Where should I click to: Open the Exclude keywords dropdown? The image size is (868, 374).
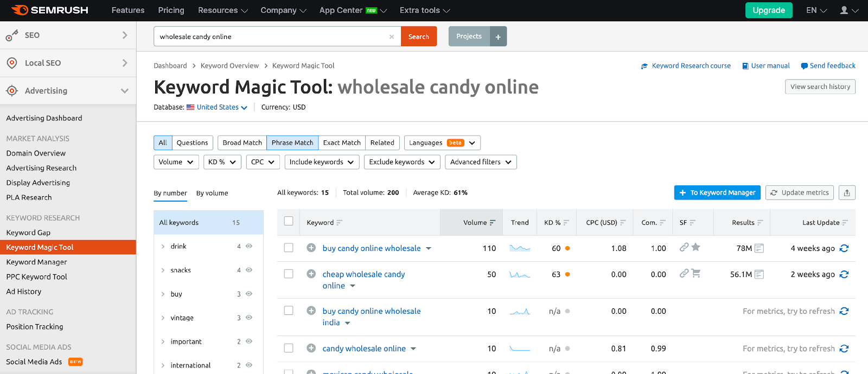tap(402, 162)
